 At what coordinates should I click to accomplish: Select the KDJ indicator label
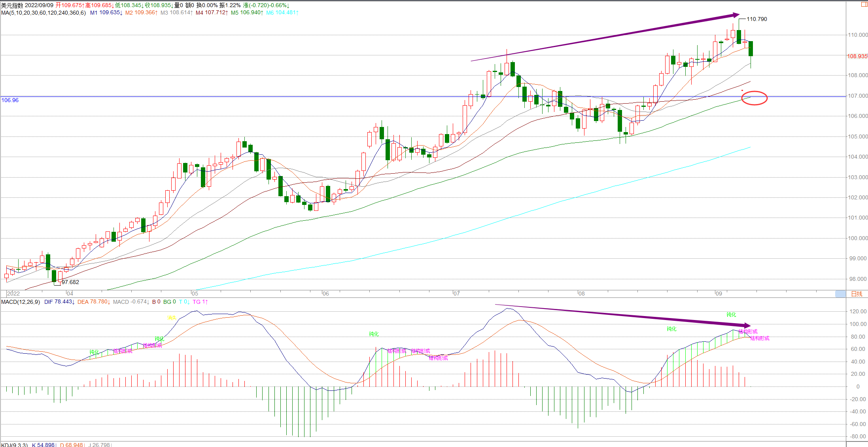14,445
